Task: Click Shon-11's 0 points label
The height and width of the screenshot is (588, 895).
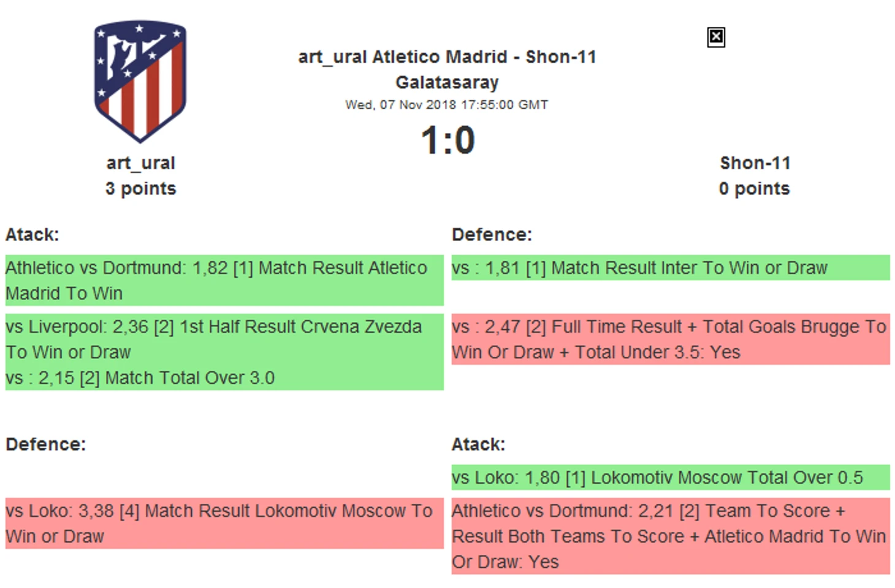Action: tap(755, 189)
